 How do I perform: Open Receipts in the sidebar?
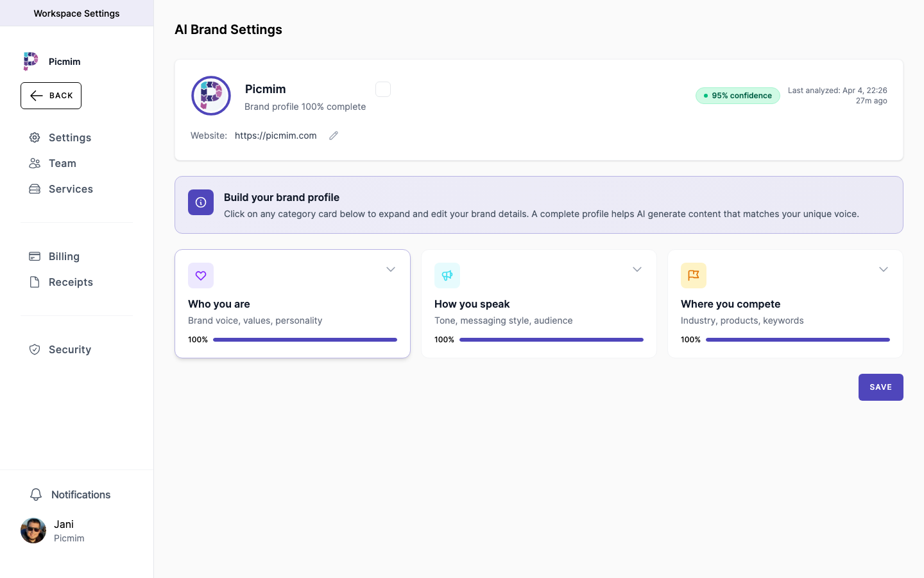tap(71, 282)
